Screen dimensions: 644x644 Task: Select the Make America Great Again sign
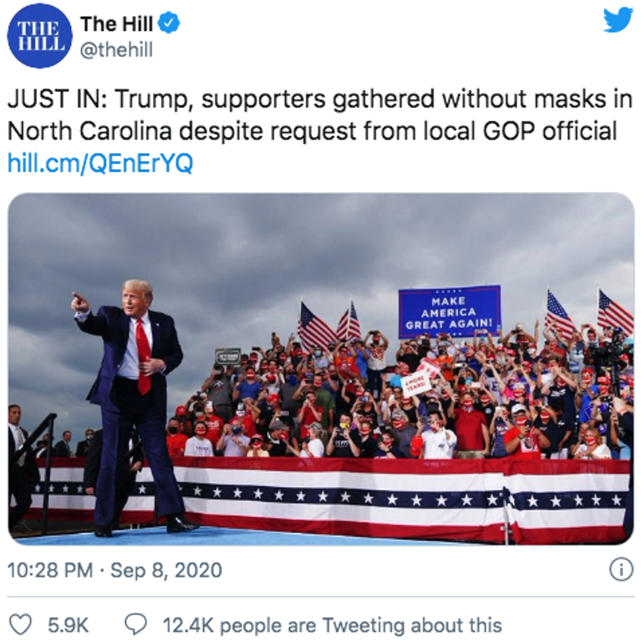[x=449, y=311]
